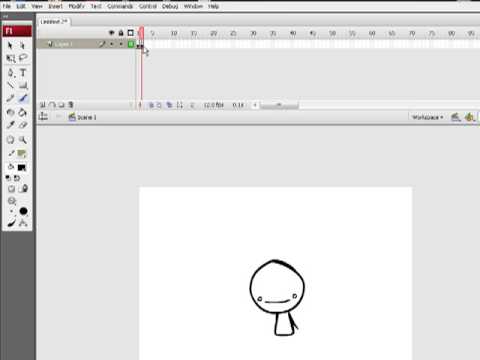
Task: Open the Brush Mode options dropdown
Action: pyautogui.click(x=12, y=201)
